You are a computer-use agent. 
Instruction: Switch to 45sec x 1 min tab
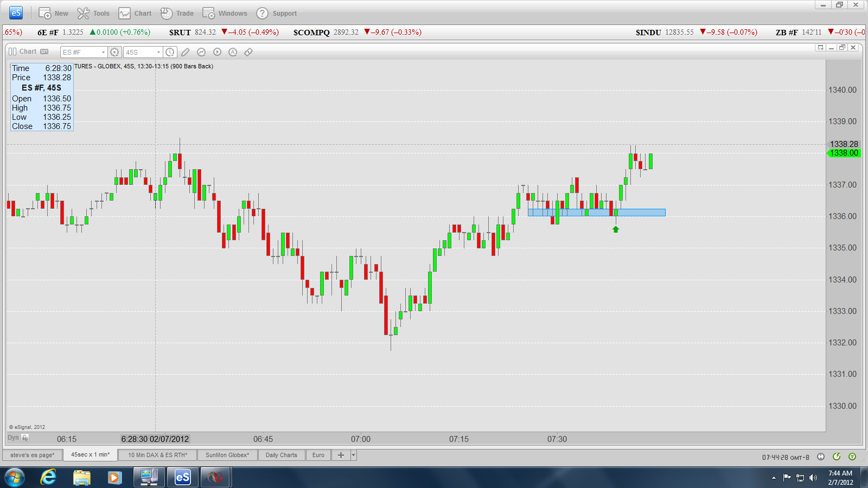[91, 455]
